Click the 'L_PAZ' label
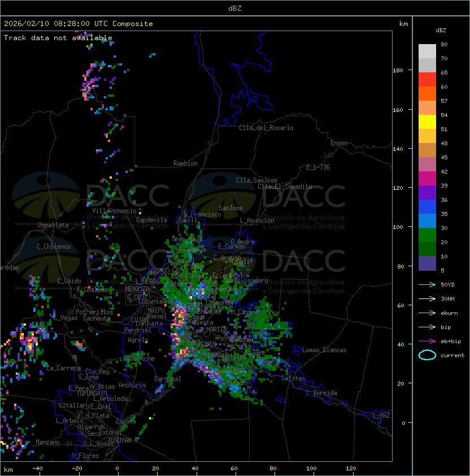 click(381, 416)
